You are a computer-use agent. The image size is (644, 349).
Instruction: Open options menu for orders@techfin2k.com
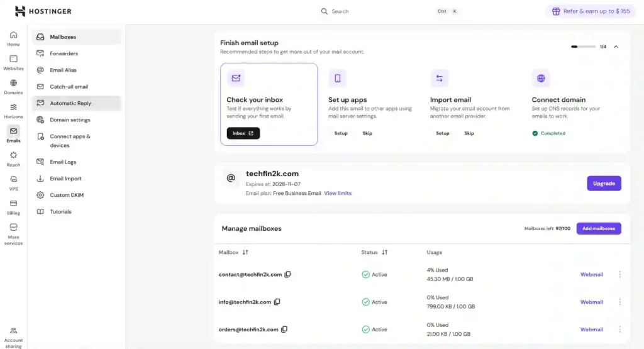pos(619,330)
